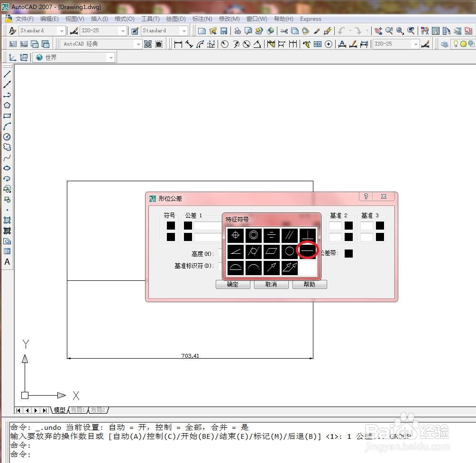476x463 pixels.
Task: Open the 标注(N) menu
Action: (x=202, y=19)
